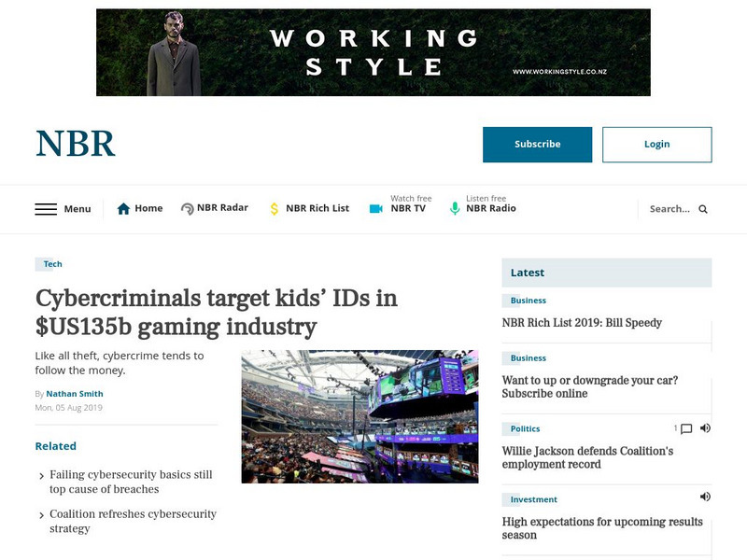
Task: Click the microphone icon for NBR Radio
Action: (454, 208)
